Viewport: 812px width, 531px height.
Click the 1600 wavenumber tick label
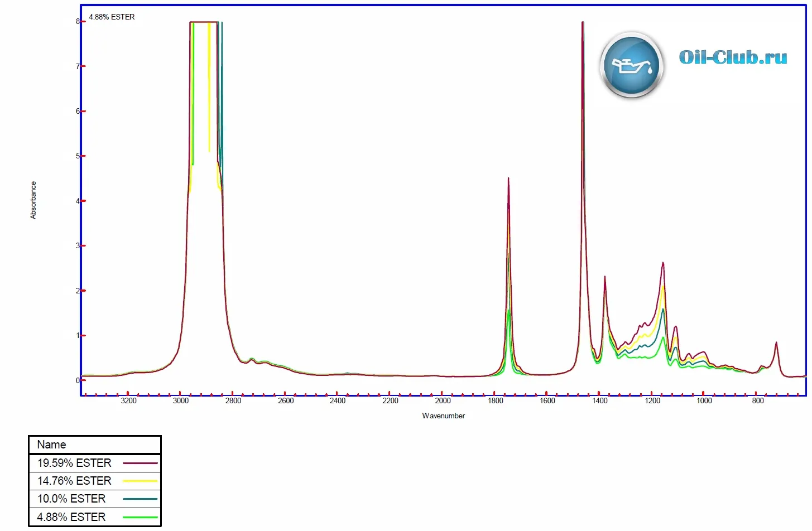(547, 400)
